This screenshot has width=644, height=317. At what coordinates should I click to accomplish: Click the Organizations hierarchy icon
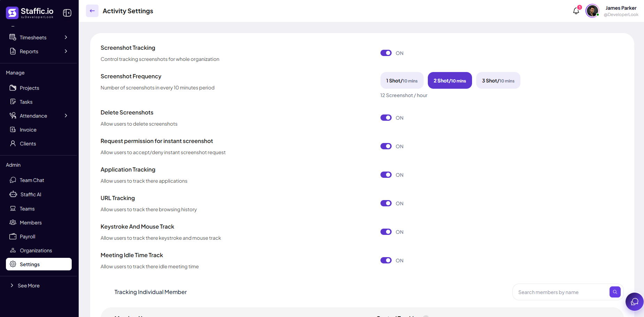point(13,250)
